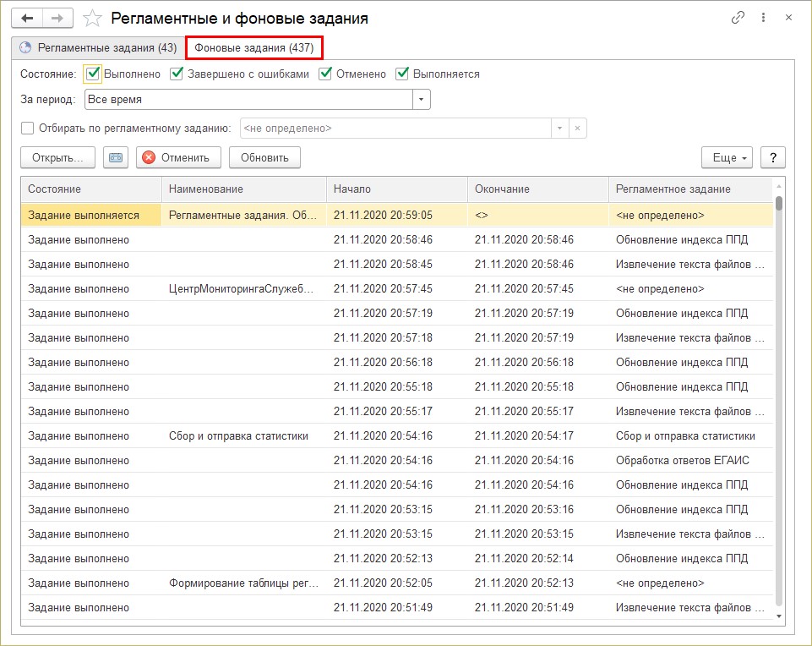This screenshot has height=646, width=812.
Task: Select the Задание выполняется row
Action: point(396,215)
